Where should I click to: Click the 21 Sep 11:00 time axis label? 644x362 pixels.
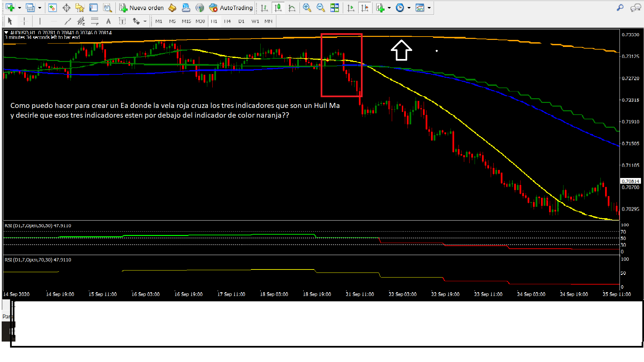tap(360, 294)
